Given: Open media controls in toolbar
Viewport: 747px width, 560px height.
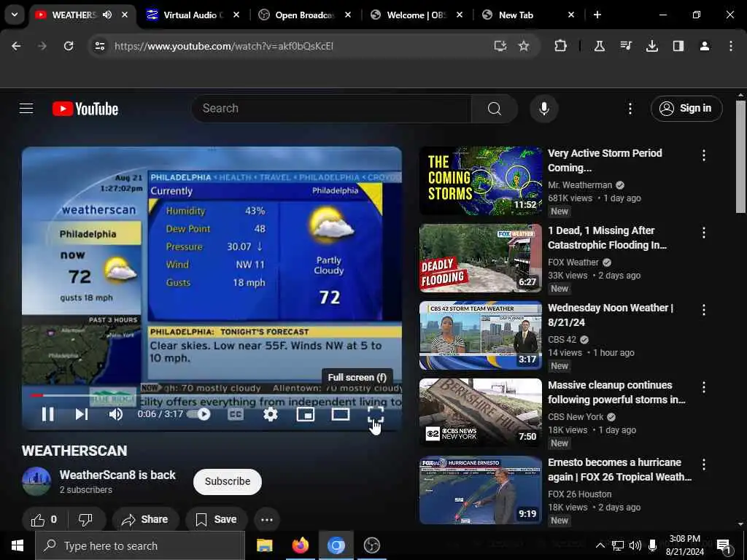Looking at the screenshot, I should [x=626, y=46].
